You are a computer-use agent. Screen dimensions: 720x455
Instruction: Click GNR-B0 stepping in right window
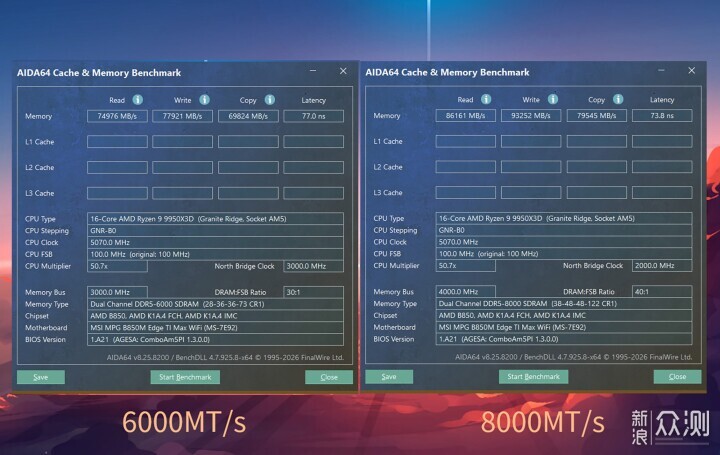[x=564, y=230]
